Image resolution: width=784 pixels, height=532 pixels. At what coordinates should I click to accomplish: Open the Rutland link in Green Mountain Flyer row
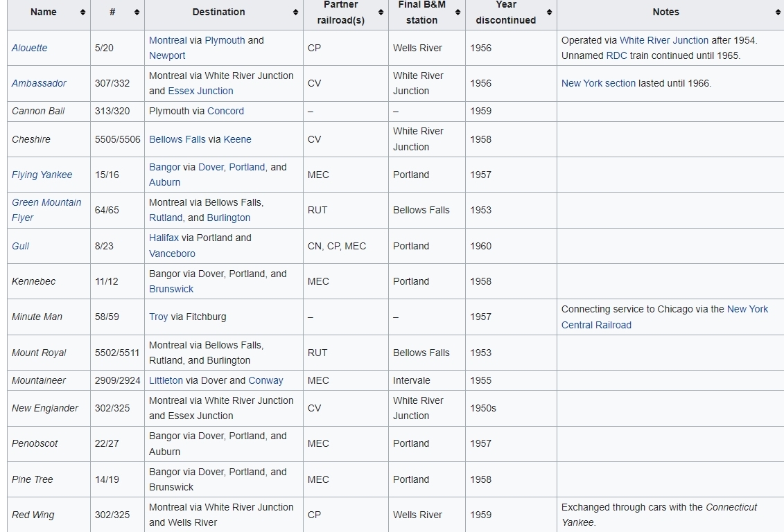tap(166, 218)
